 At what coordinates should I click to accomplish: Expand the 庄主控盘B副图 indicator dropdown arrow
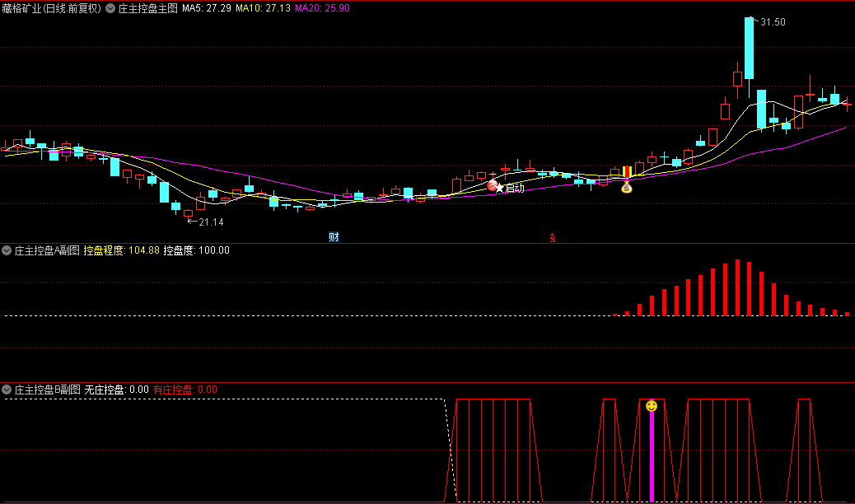[7, 390]
